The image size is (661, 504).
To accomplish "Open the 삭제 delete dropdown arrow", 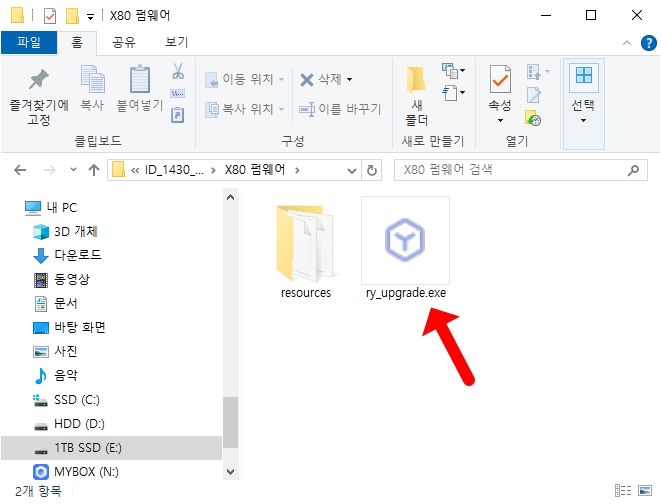I will click(349, 79).
